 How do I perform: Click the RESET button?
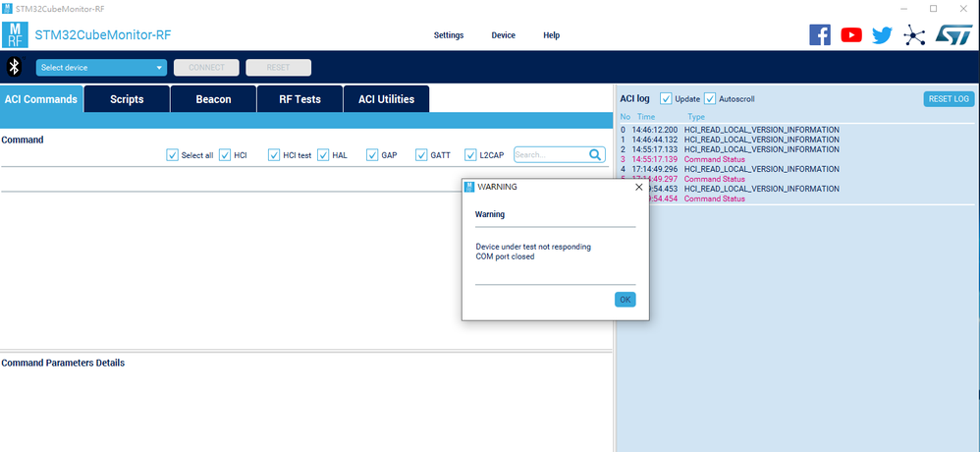(x=278, y=68)
